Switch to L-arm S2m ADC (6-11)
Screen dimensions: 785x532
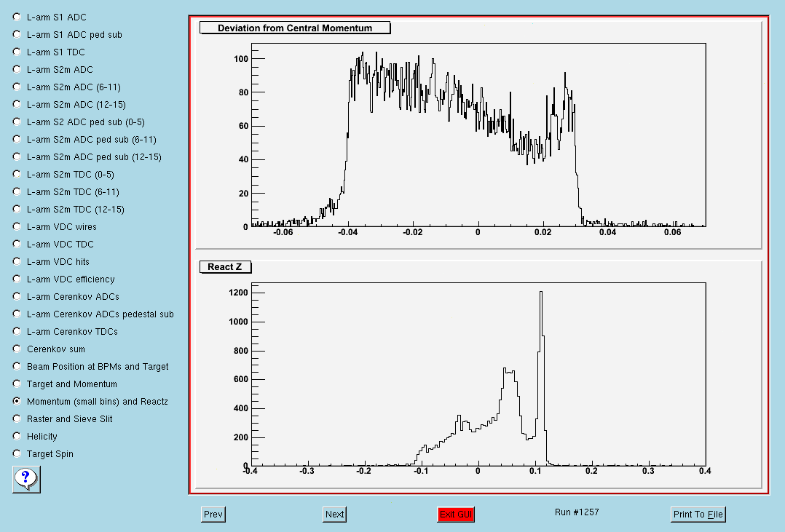tap(17, 87)
